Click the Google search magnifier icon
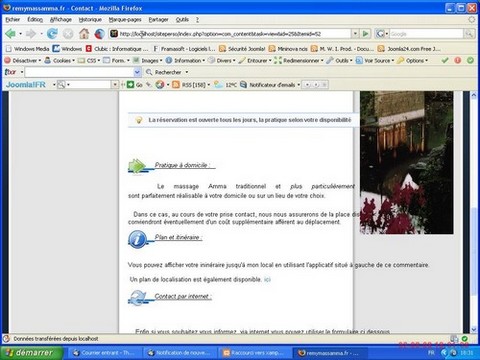Viewport: 480px width, 360px height. click(x=469, y=34)
